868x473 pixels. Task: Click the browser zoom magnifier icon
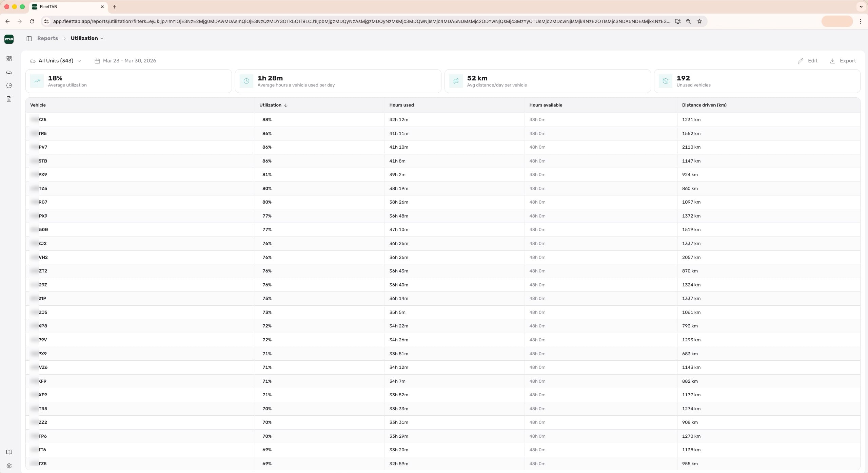coord(688,21)
